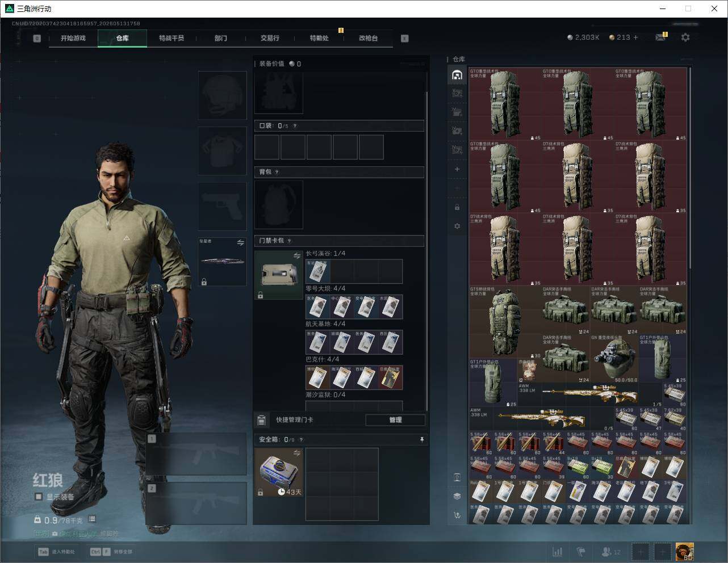Select the keycard in 长弓溪谷 row
The image size is (728, 563).
[x=317, y=271]
